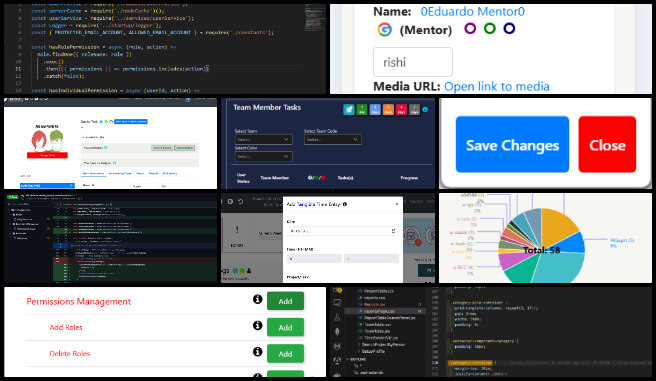The image size is (656, 381).
Task: Click the Tasks(s) column header
Action: (345, 178)
